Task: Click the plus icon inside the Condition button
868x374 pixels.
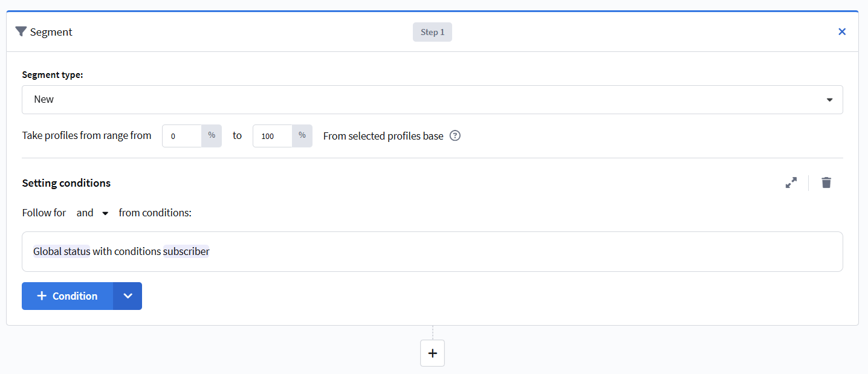Action: coord(42,296)
